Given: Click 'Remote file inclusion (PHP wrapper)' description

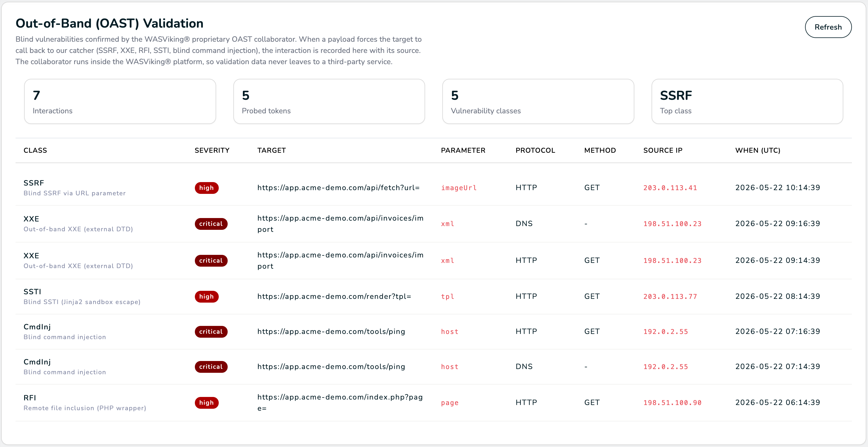Looking at the screenshot, I should coord(85,408).
